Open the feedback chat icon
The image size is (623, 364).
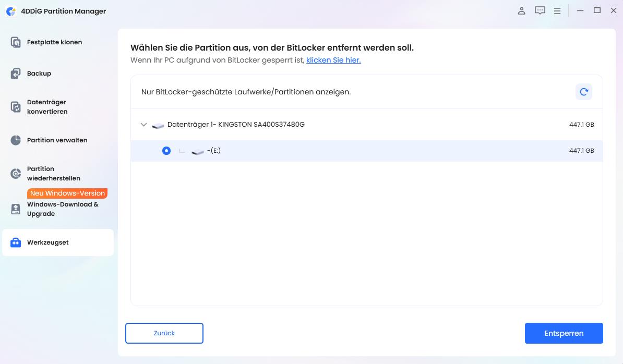click(x=540, y=10)
